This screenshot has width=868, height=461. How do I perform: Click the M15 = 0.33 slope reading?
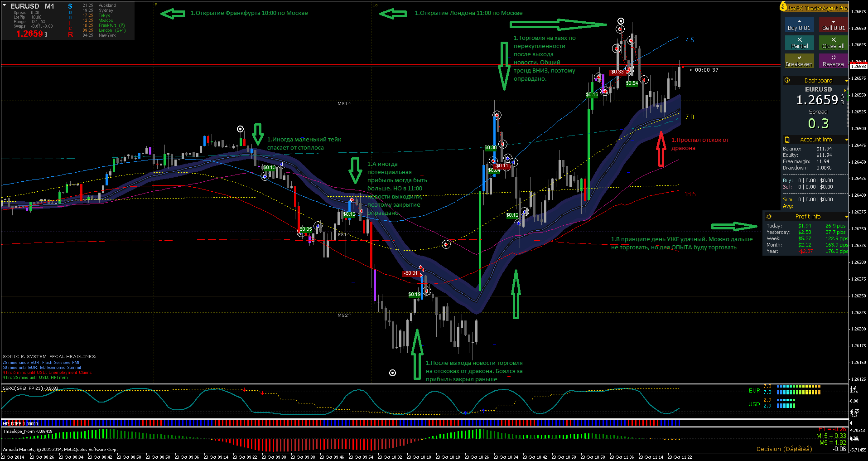(x=831, y=436)
